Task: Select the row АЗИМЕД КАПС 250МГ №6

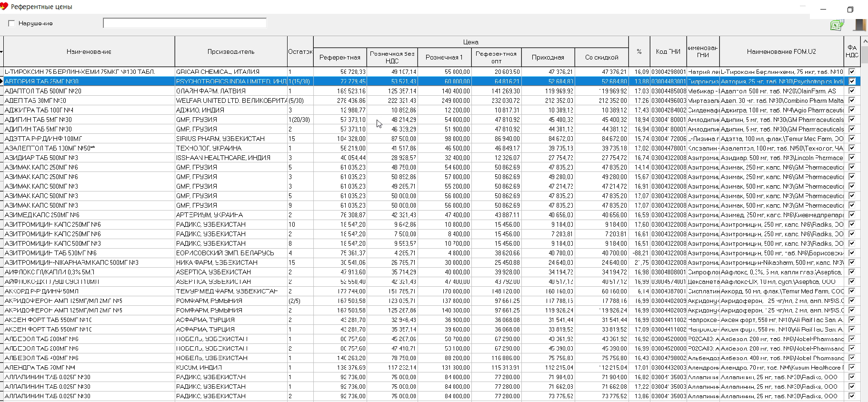Action: click(432, 215)
